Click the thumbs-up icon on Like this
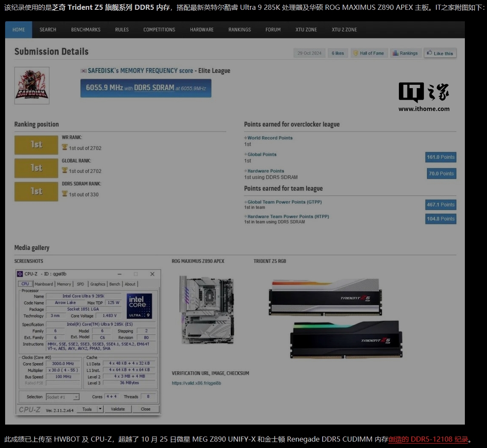The image size is (487, 448). pyautogui.click(x=429, y=52)
